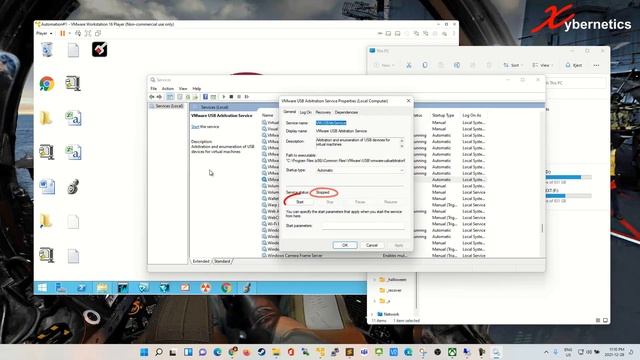640x360 pixels.
Task: Open Steam from the host taskbar
Action: tap(261, 352)
